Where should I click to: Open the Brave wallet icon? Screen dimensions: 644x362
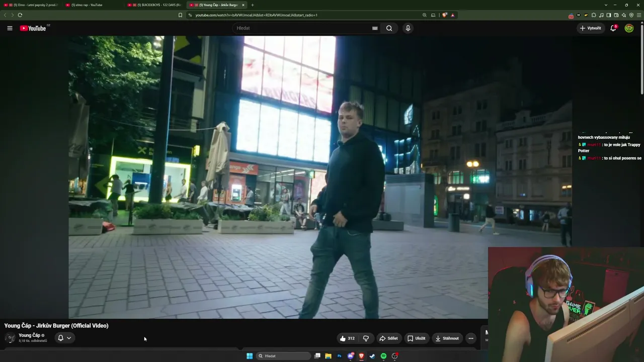pos(616,15)
